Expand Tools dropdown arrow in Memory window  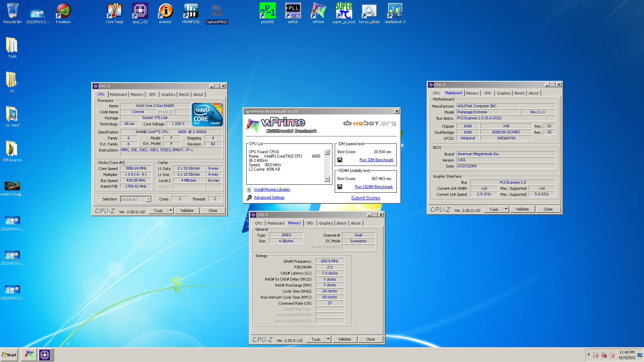[328, 339]
